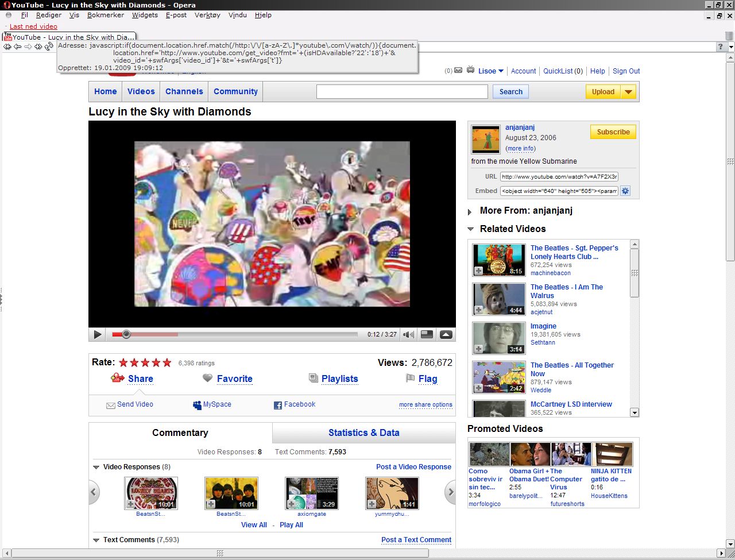This screenshot has height=560, width=735.
Task: Click more share options link
Action: click(425, 405)
